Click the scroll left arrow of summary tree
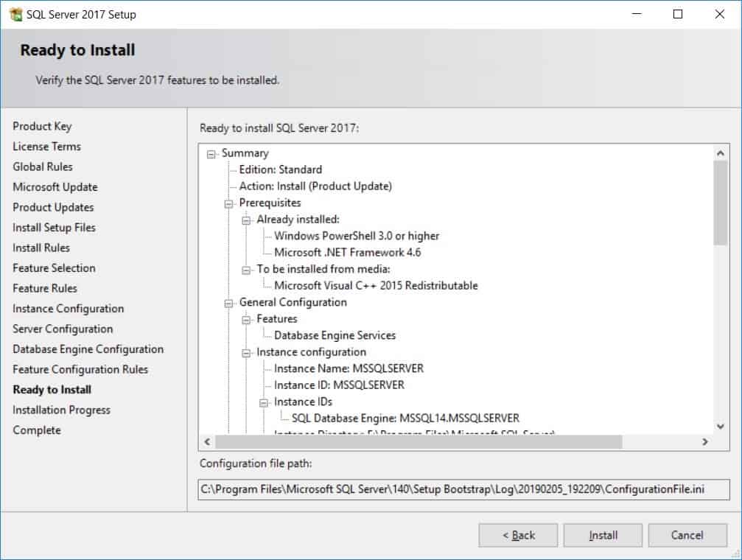Screen dimensions: 742x560 pyautogui.click(x=207, y=442)
